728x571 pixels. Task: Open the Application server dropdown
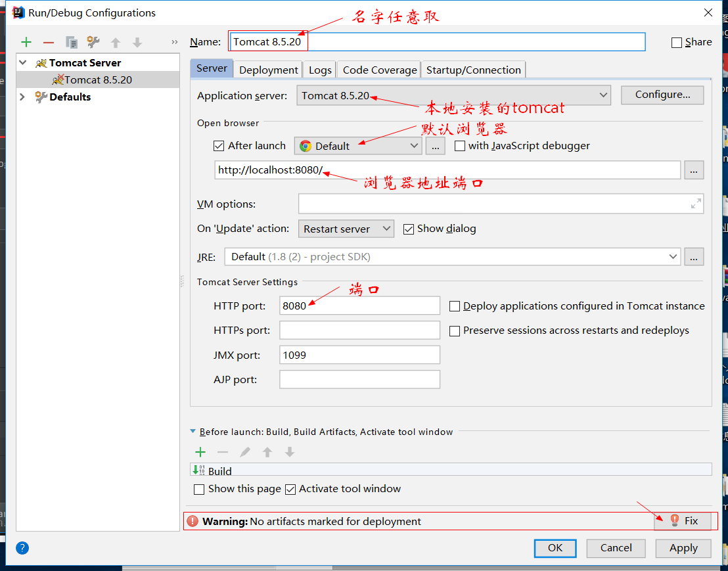[x=453, y=95]
